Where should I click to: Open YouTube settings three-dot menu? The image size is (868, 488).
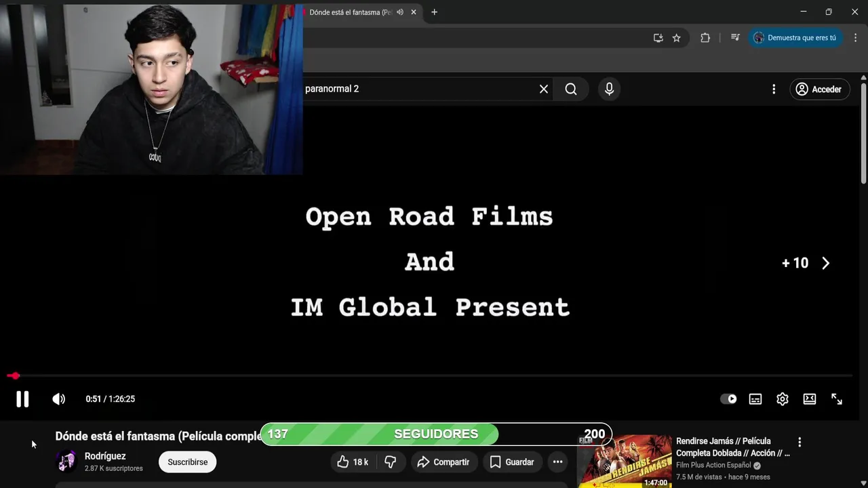pos(774,89)
